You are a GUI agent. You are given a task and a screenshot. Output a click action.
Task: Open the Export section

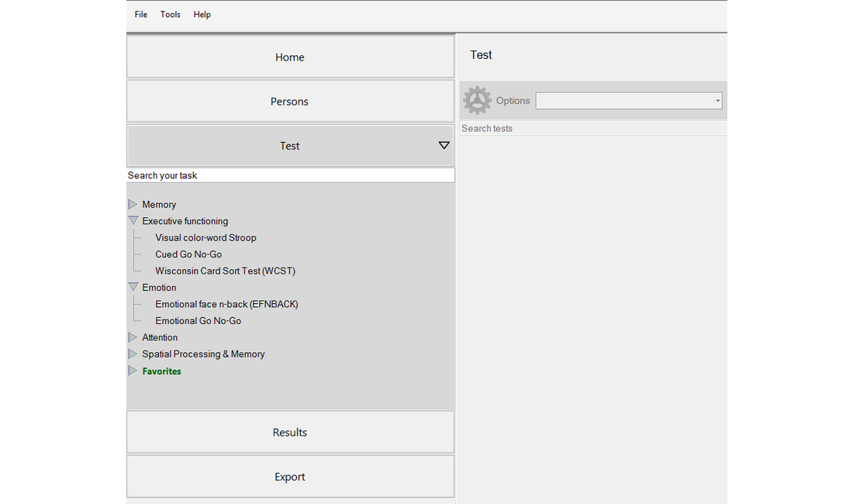[290, 477]
